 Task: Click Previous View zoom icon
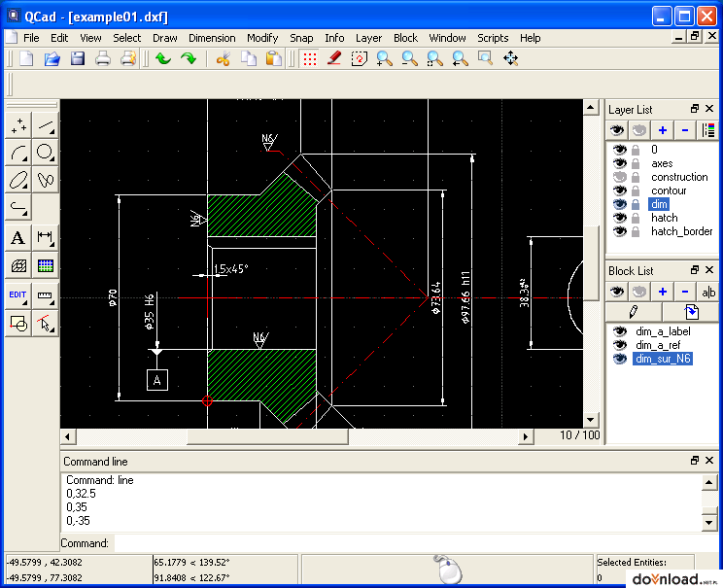pyautogui.click(x=460, y=58)
